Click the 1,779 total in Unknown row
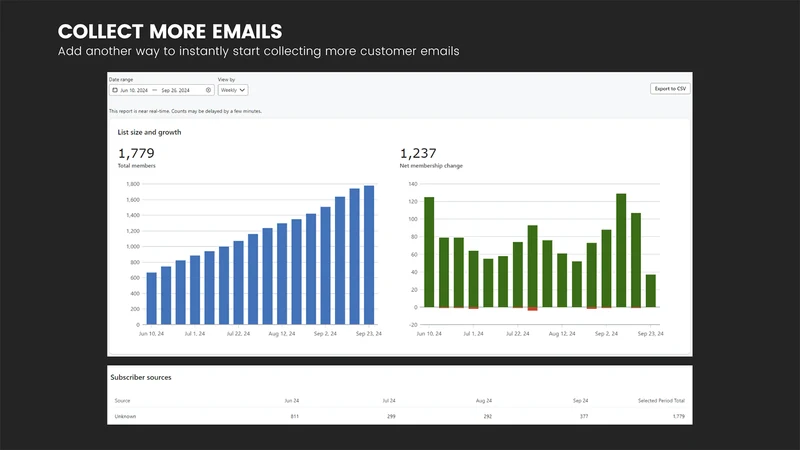The image size is (800, 450). [x=679, y=416]
